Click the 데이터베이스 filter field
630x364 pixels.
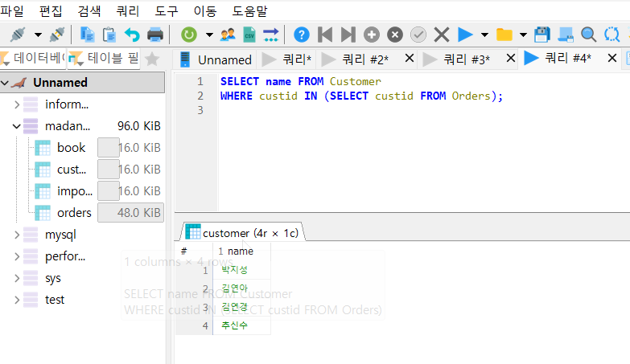(x=33, y=59)
